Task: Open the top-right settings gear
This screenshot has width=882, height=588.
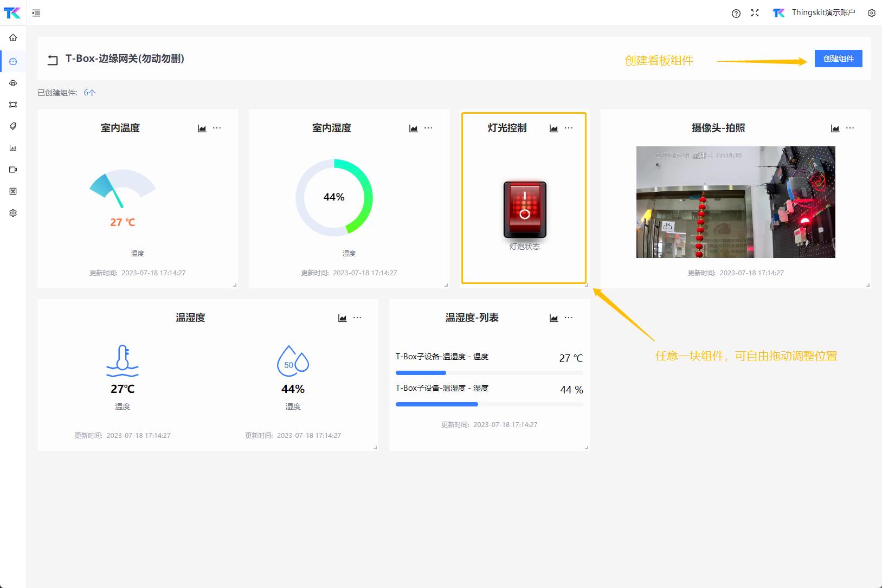Action: click(871, 13)
